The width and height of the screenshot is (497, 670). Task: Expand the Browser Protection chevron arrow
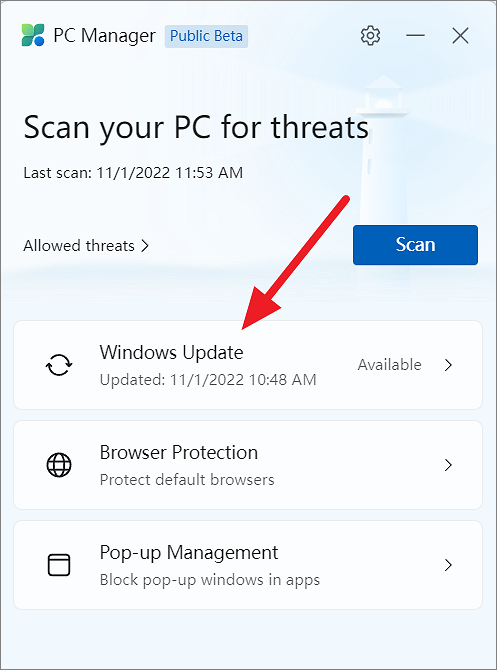point(448,465)
